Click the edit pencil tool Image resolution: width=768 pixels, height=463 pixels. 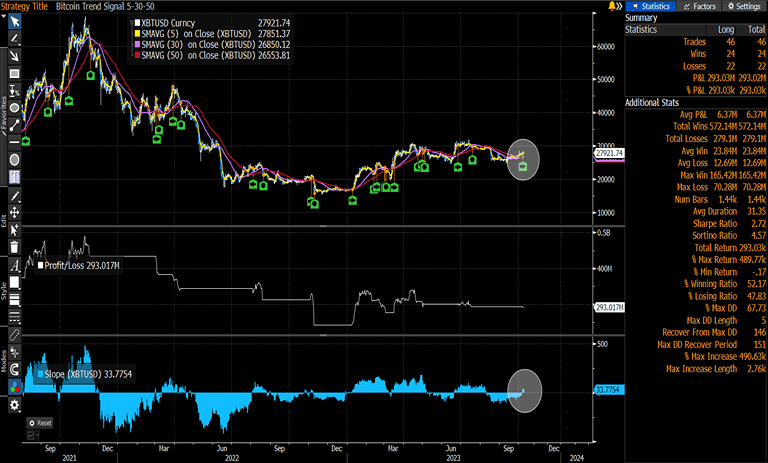(15, 196)
